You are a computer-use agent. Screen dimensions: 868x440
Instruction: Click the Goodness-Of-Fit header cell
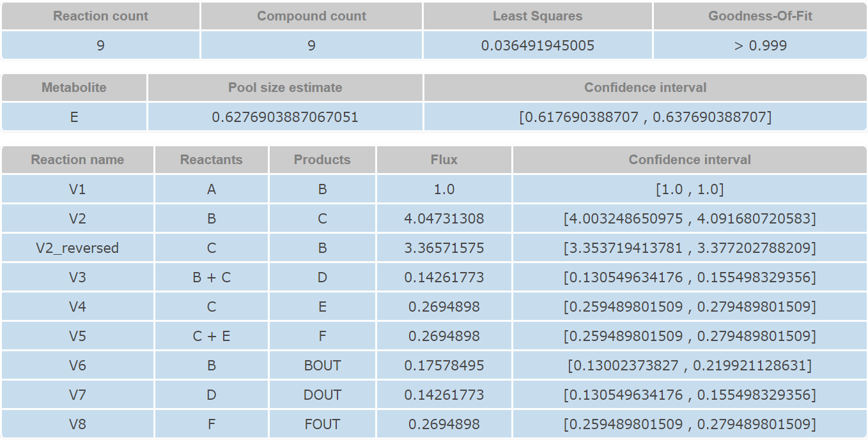tap(760, 16)
